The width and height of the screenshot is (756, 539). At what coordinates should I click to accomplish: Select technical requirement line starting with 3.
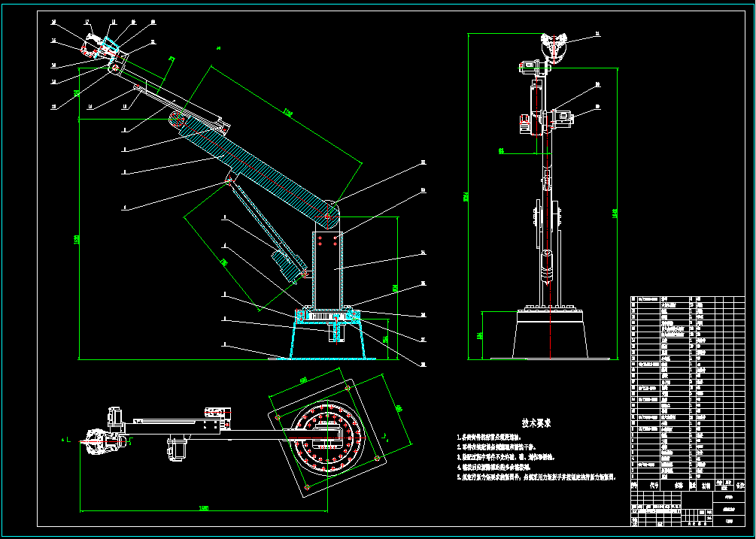point(506,457)
